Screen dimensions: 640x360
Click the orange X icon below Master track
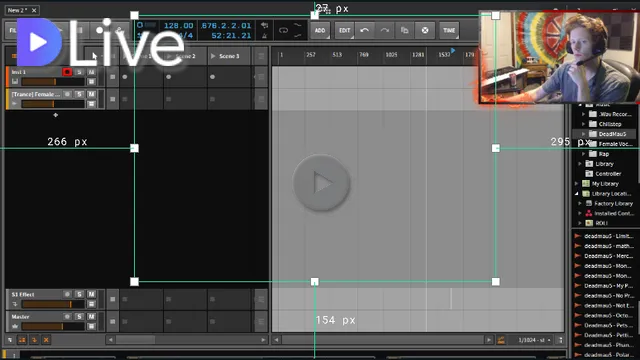click(x=46, y=340)
